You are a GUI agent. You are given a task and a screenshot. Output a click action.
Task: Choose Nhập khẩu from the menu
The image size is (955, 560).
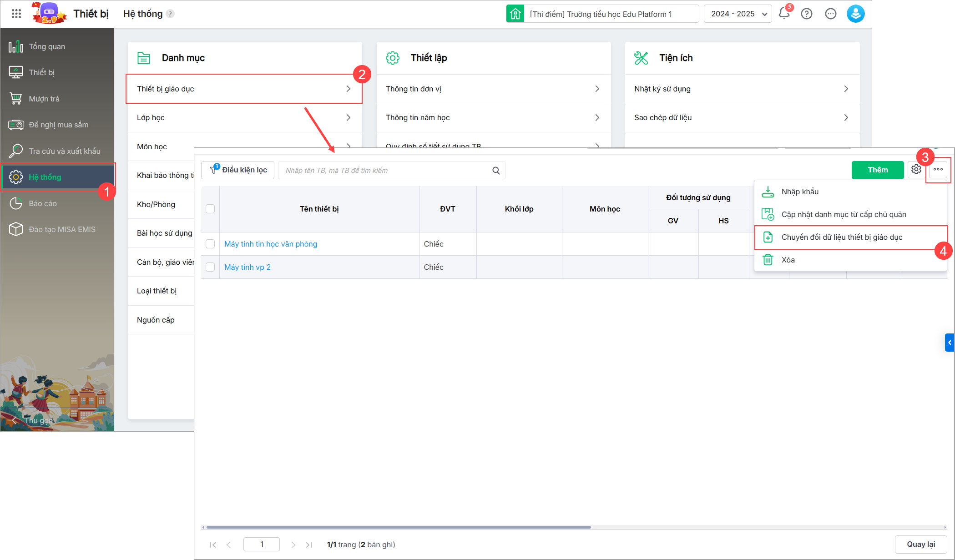click(x=800, y=192)
